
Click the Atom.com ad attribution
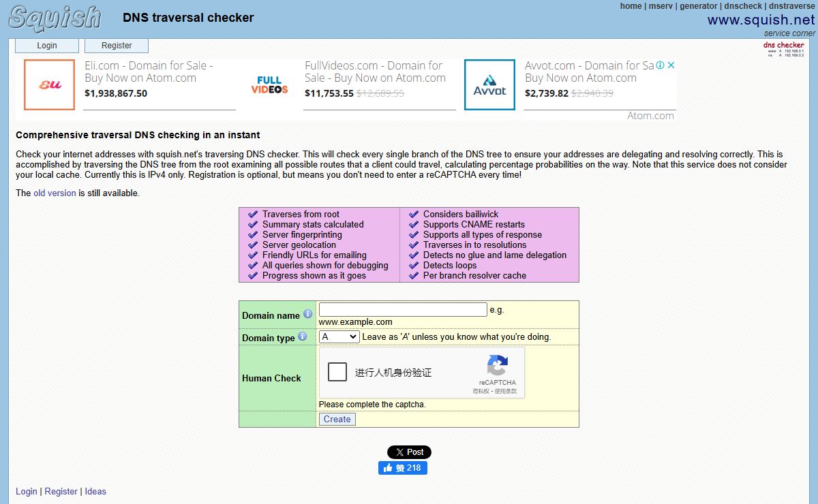point(650,116)
